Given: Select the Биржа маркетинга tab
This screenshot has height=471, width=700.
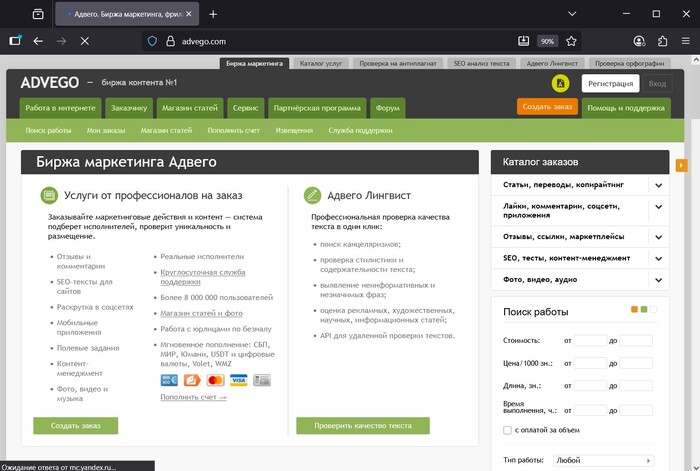Looking at the screenshot, I should click(x=254, y=63).
